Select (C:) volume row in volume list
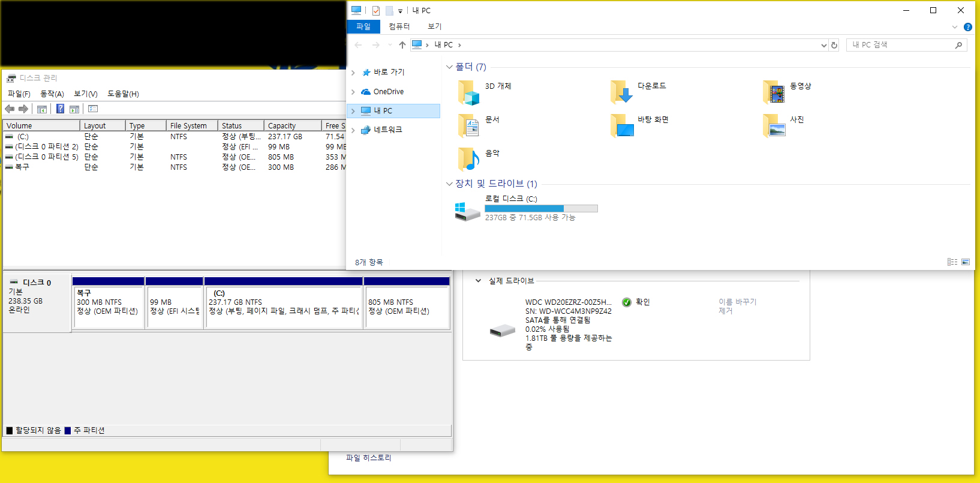Image resolution: width=980 pixels, height=483 pixels. [x=175, y=137]
